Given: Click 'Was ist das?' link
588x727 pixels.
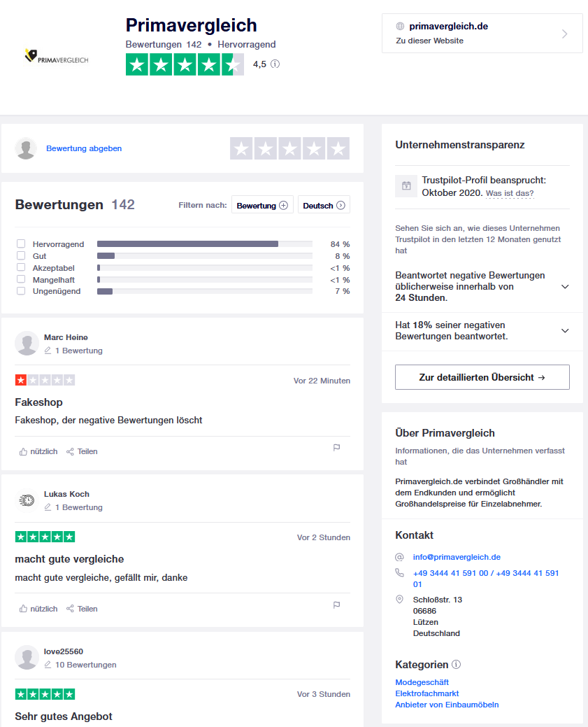Looking at the screenshot, I should pos(510,193).
